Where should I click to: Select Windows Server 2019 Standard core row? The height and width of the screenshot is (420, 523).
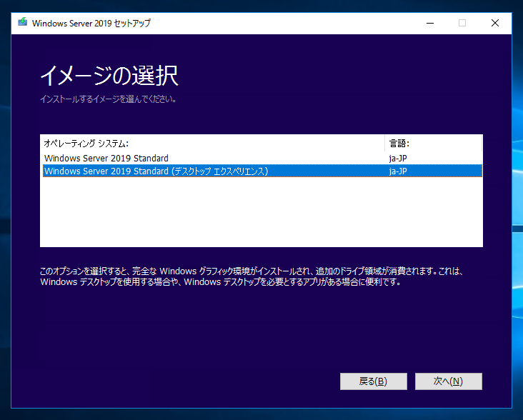coord(262,158)
